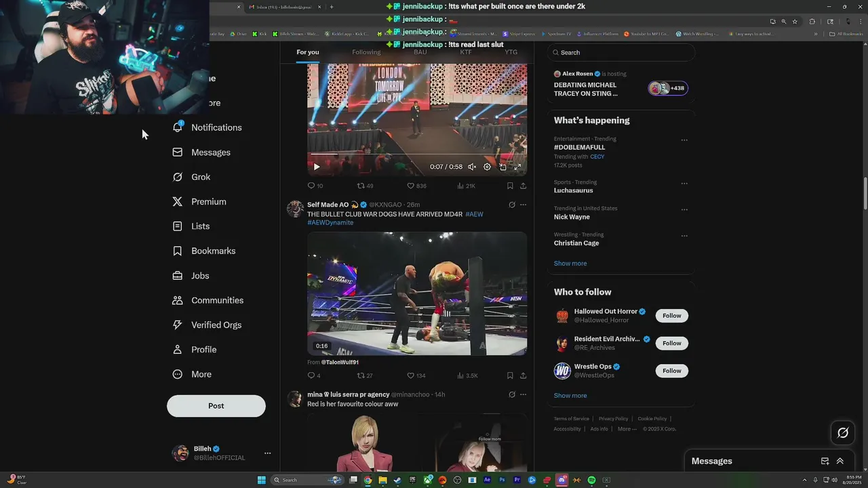The width and height of the screenshot is (868, 488).
Task: Unmute the London video
Action: tap(472, 167)
